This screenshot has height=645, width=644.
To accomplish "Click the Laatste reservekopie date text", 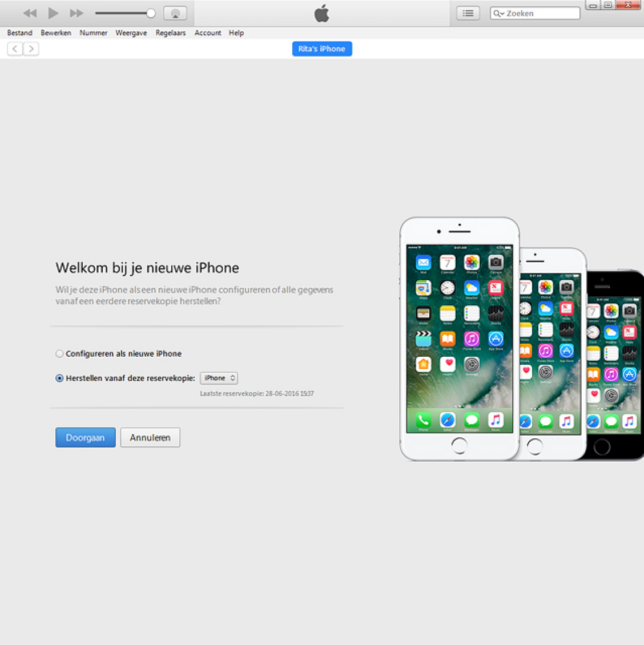I will click(257, 394).
